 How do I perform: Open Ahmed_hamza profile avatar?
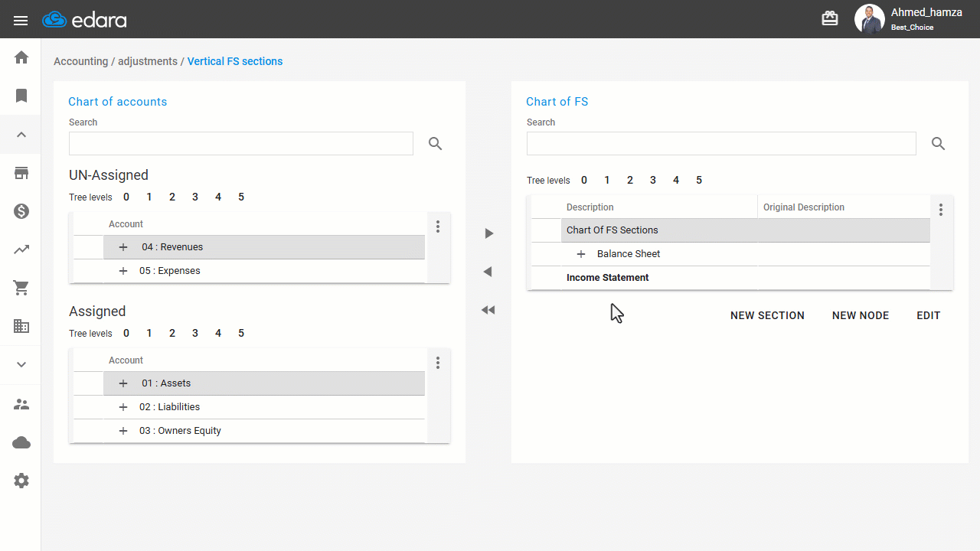click(869, 19)
